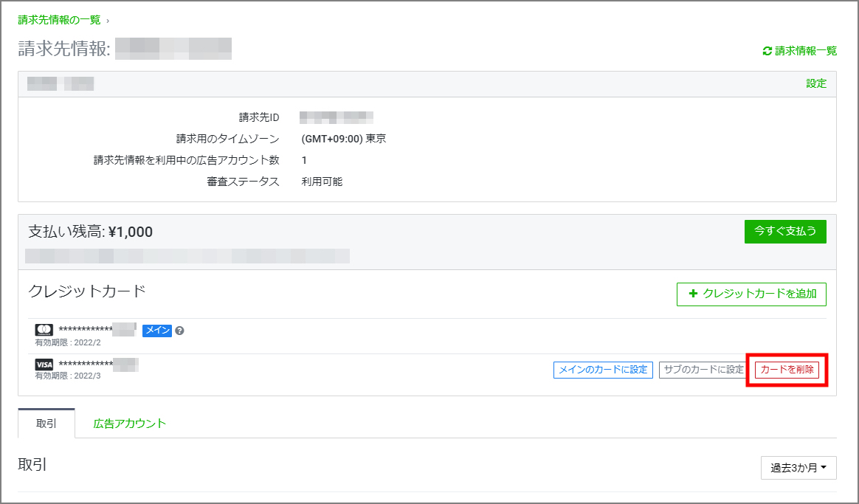The height and width of the screenshot is (504, 859).
Task: Open the 請求先情報の一覧 breadcrumb link
Action: [59, 20]
